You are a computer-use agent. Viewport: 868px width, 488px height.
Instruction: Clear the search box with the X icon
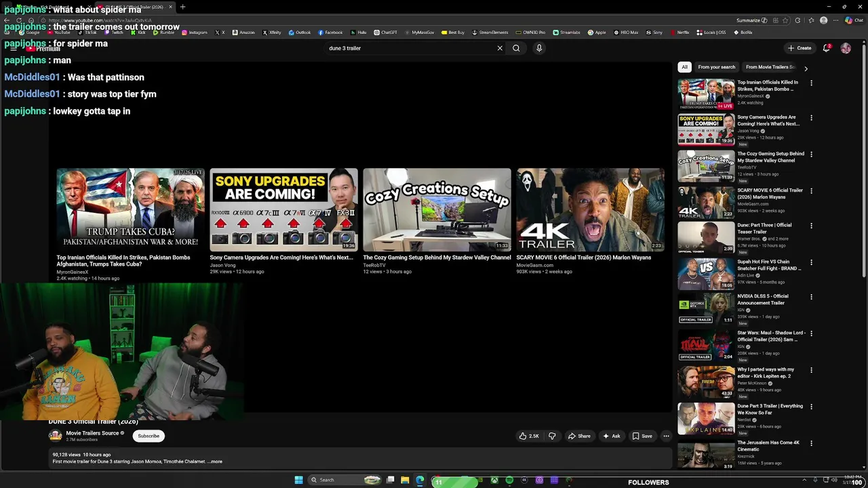500,48
